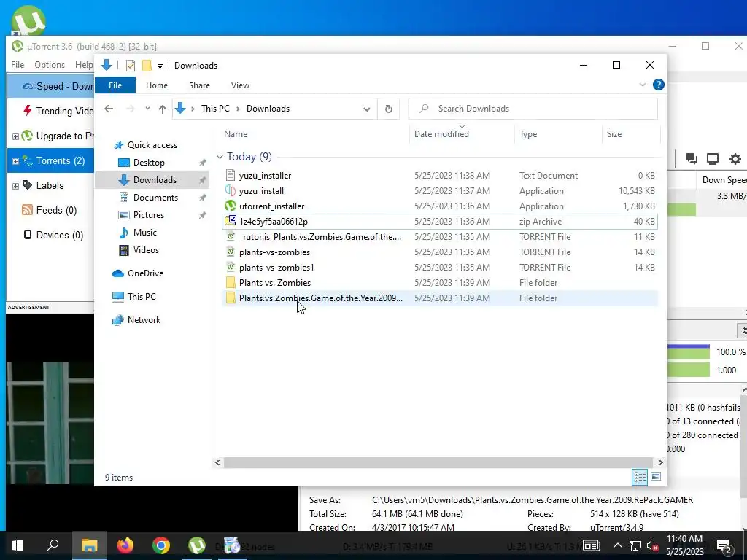
Task: Collapse the Today (9) group
Action: 220,157
